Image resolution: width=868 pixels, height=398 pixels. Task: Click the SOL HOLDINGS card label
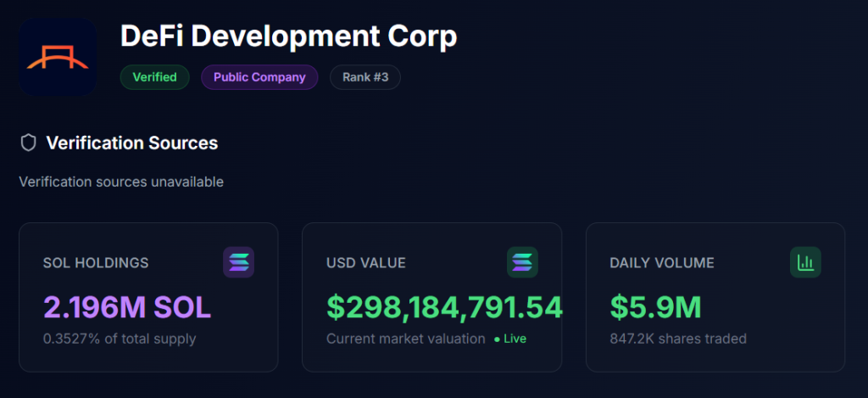(96, 263)
